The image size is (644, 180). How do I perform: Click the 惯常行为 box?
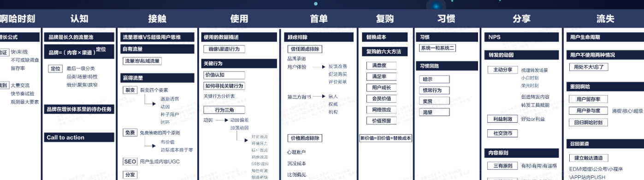coord(434,90)
